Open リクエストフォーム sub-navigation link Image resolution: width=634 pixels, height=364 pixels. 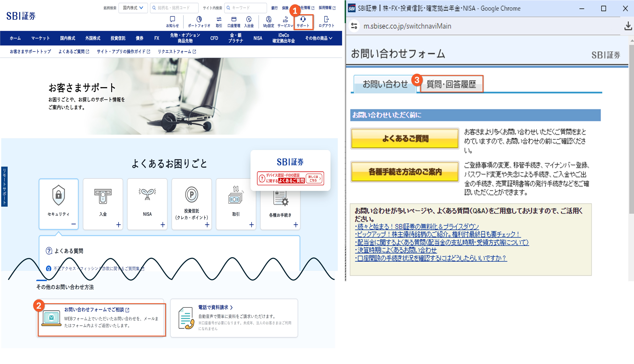click(177, 52)
